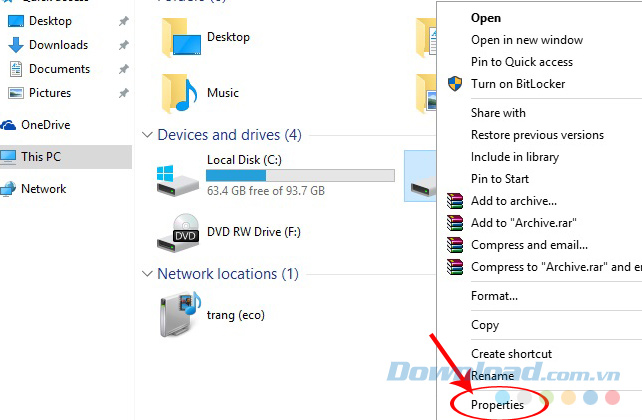The image size is (642, 420).
Task: Click the Documents page icon in sidebar
Action: 16,69
